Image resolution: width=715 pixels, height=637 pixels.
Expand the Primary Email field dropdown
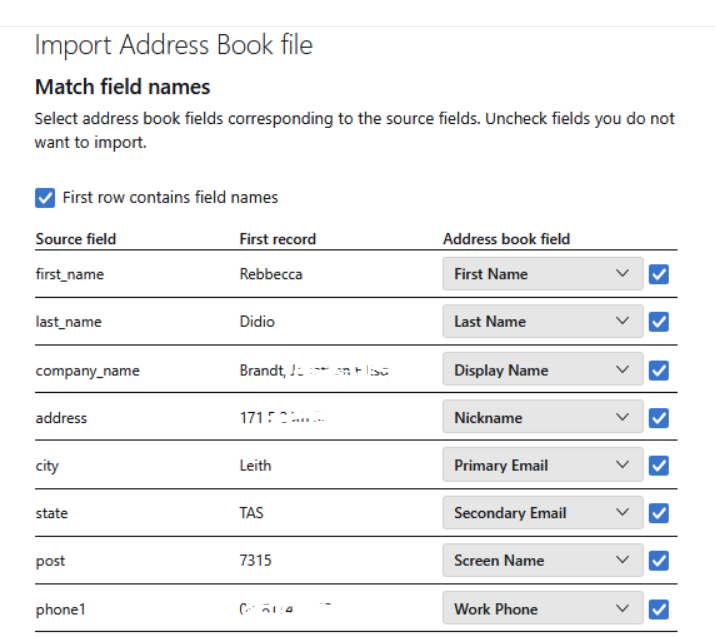click(542, 465)
